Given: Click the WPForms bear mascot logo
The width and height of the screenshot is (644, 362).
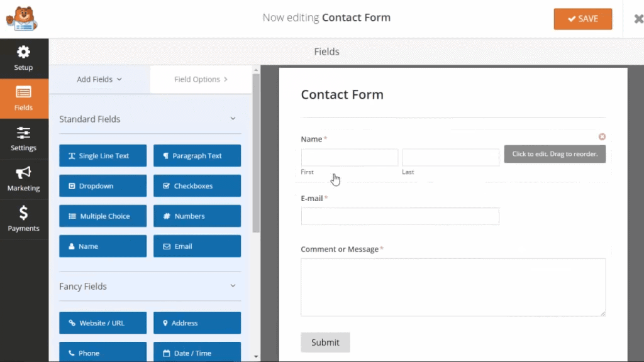Looking at the screenshot, I should [x=21, y=18].
